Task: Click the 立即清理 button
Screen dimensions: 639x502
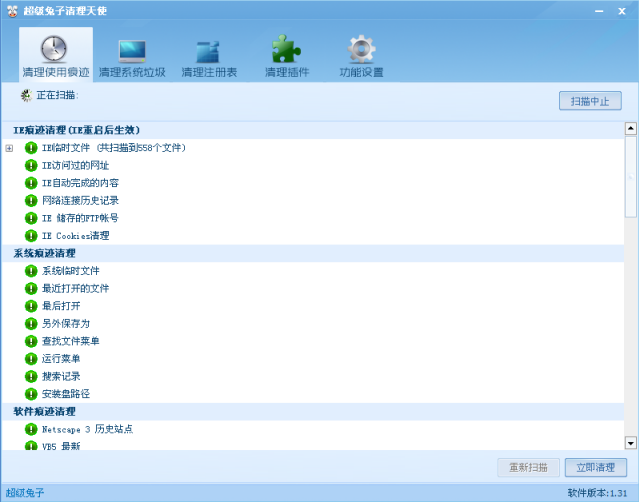Action: coord(595,468)
